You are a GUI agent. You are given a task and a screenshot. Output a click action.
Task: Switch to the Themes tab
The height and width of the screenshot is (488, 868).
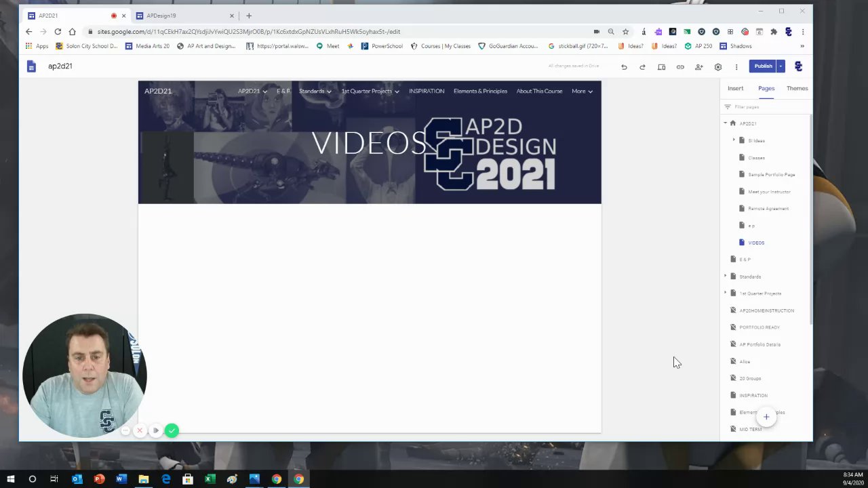pos(797,88)
